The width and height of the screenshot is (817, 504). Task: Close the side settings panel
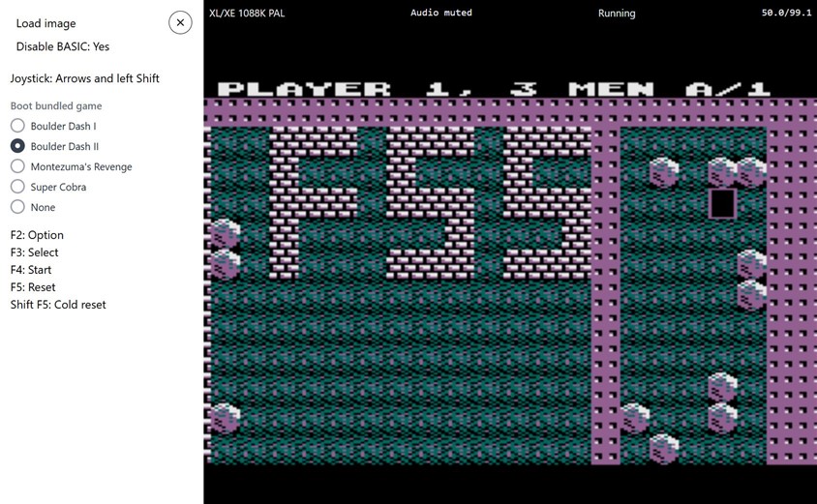(180, 22)
